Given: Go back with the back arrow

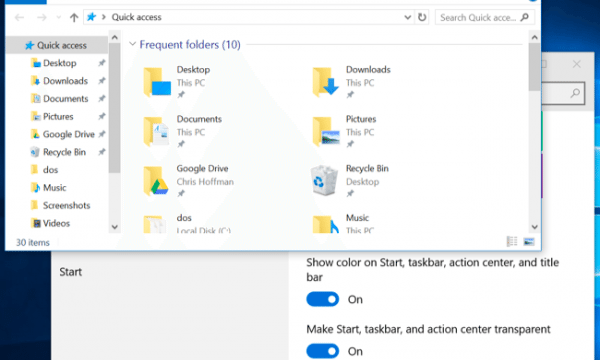Looking at the screenshot, I should (19, 17).
